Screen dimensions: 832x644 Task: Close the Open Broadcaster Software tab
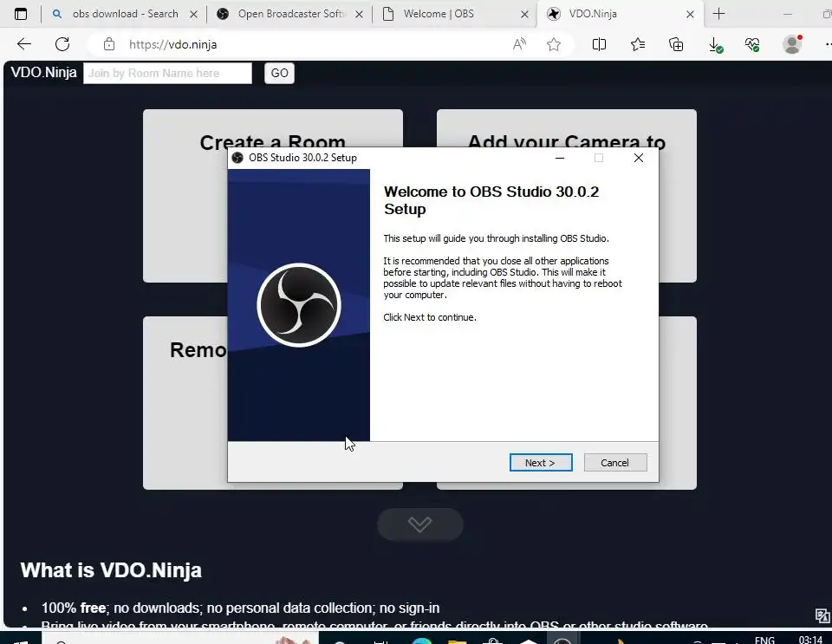[359, 15]
